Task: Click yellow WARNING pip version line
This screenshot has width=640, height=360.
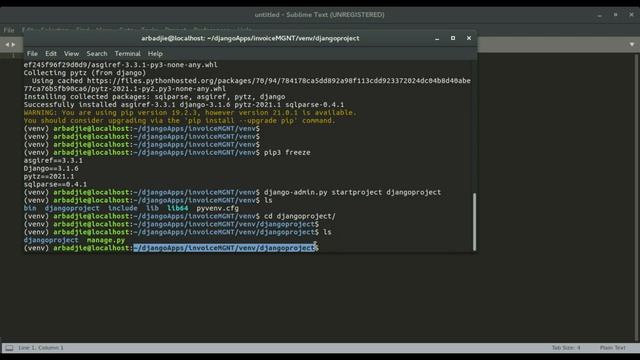Action: [x=190, y=113]
